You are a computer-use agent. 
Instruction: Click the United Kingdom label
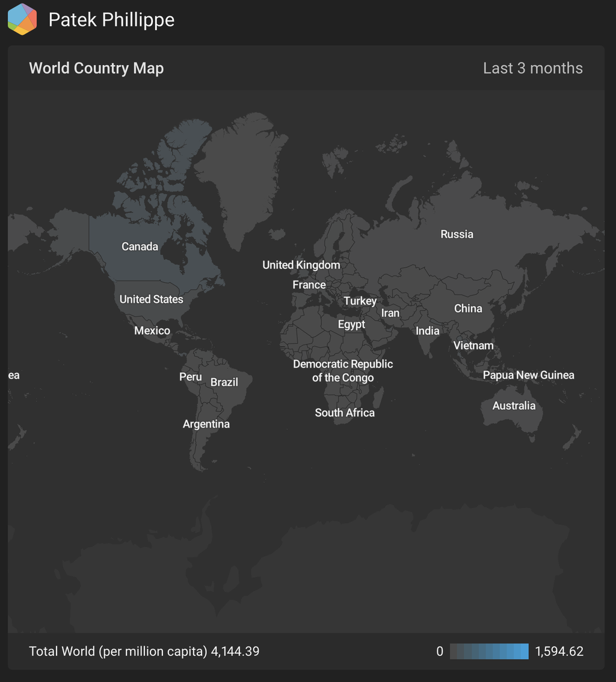(x=301, y=265)
